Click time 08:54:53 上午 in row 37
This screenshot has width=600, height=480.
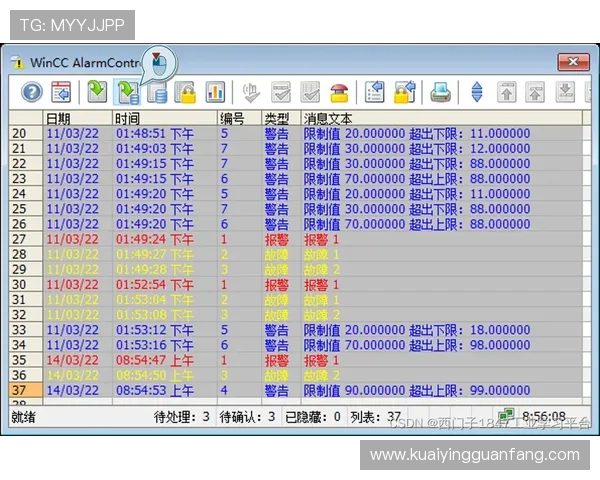[155, 390]
